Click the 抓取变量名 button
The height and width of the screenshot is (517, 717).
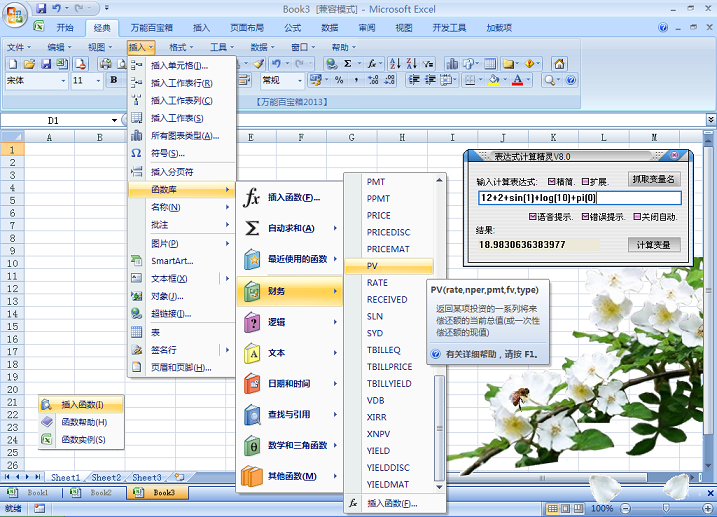[x=653, y=179]
